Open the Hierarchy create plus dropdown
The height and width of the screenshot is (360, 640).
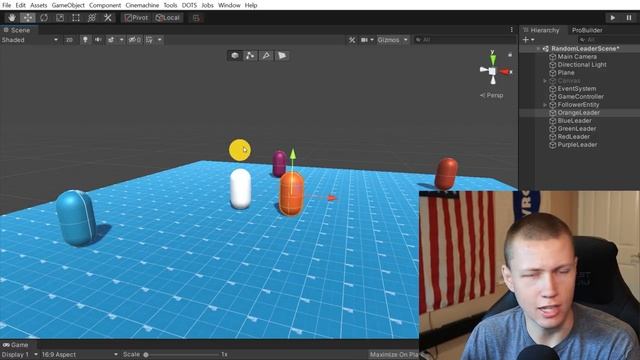529,40
